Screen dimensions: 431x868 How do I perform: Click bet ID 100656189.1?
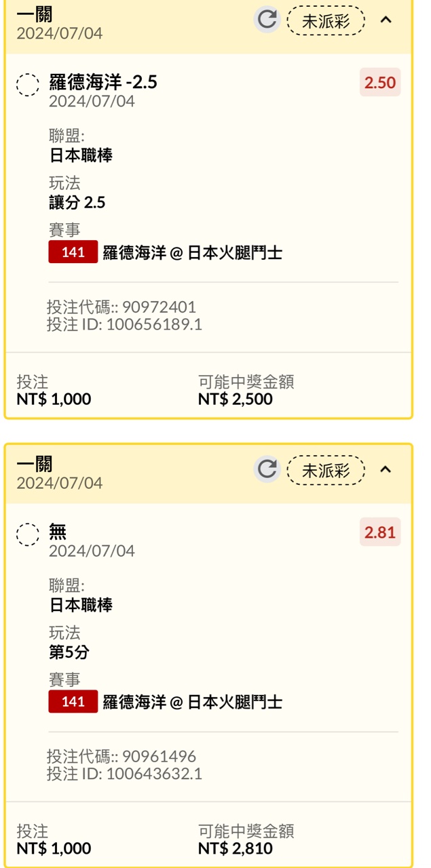click(x=153, y=324)
